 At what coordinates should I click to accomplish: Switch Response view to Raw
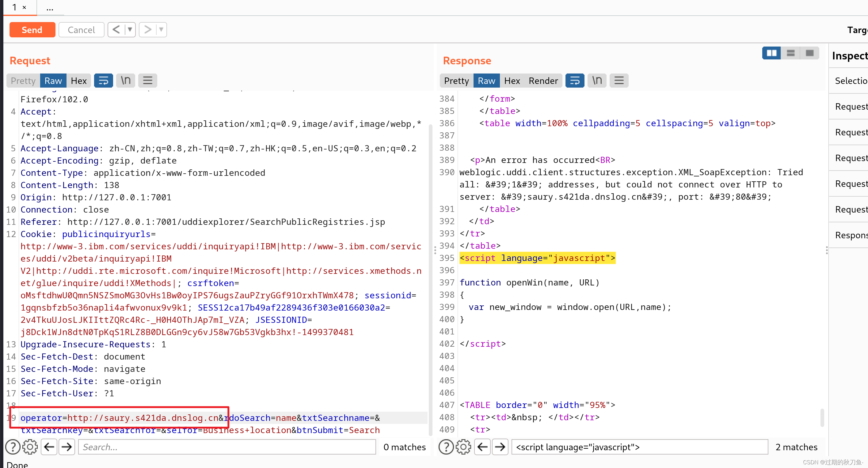pyautogui.click(x=486, y=81)
